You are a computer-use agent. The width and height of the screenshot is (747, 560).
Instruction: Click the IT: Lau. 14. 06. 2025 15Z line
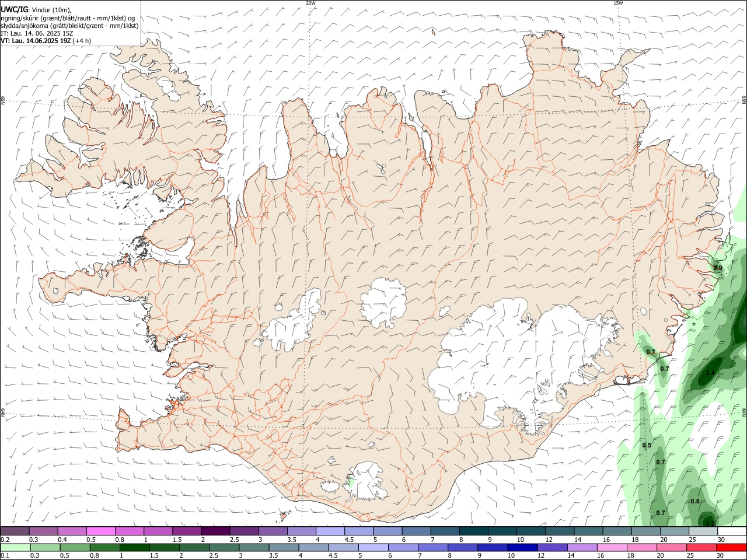click(37, 33)
